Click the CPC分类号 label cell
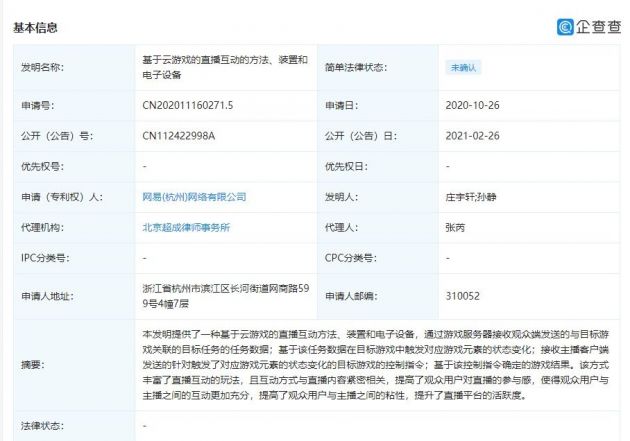 [x=378, y=258]
